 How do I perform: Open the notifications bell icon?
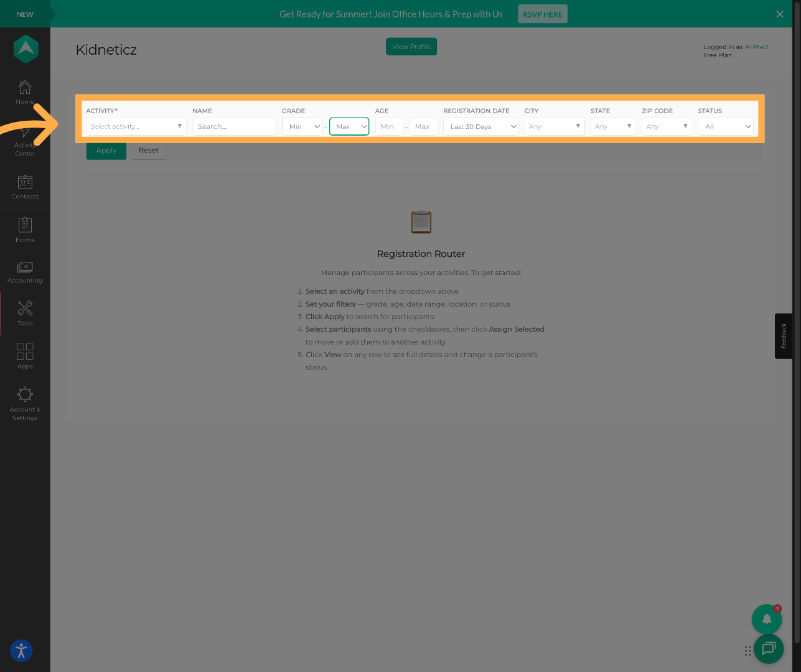click(767, 618)
